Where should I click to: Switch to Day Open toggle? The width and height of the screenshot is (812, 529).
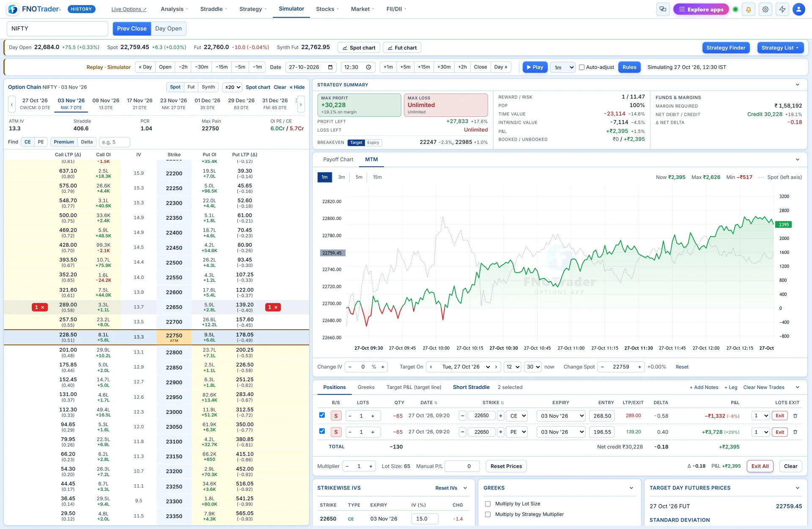click(168, 28)
